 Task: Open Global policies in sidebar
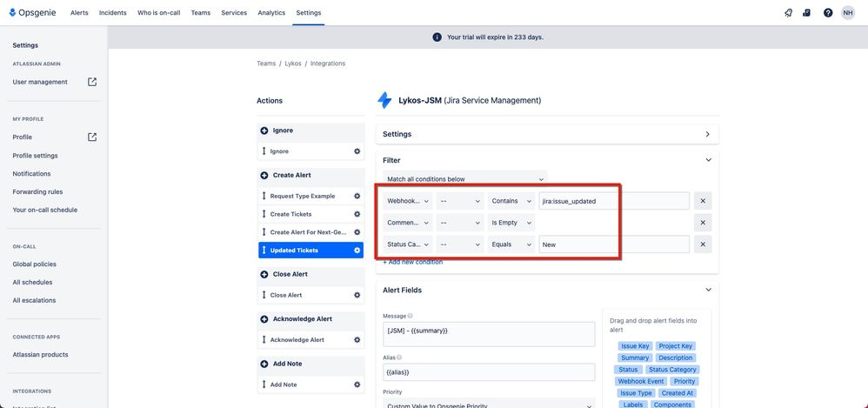[x=34, y=264]
